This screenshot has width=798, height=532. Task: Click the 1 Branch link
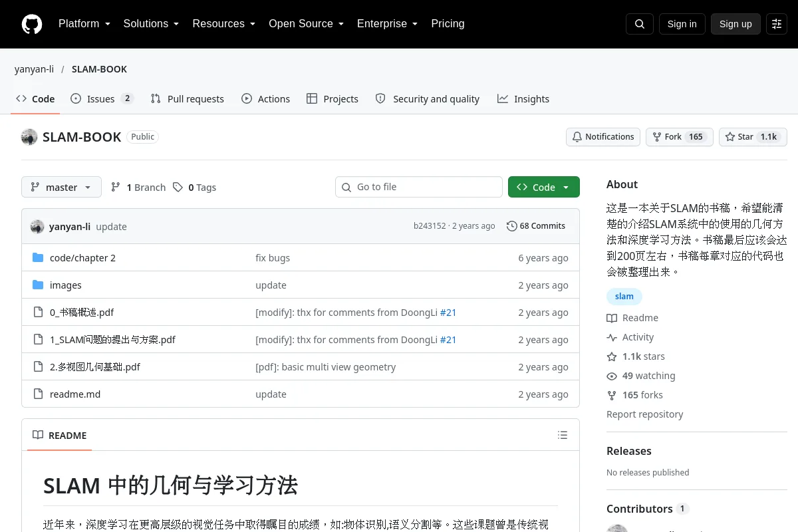point(138,187)
